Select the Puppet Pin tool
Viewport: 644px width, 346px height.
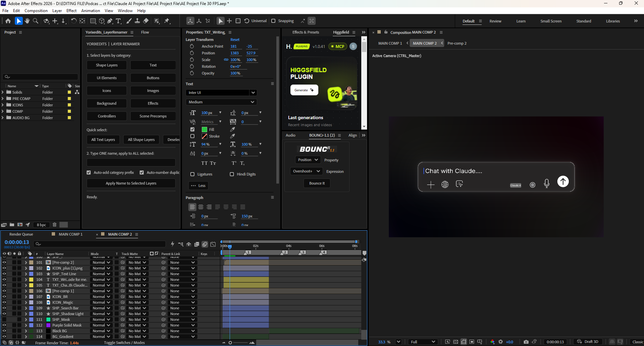(167, 21)
